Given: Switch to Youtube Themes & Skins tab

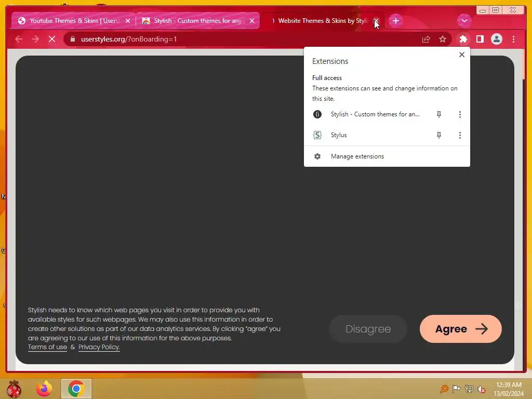Looking at the screenshot, I should click(73, 21).
